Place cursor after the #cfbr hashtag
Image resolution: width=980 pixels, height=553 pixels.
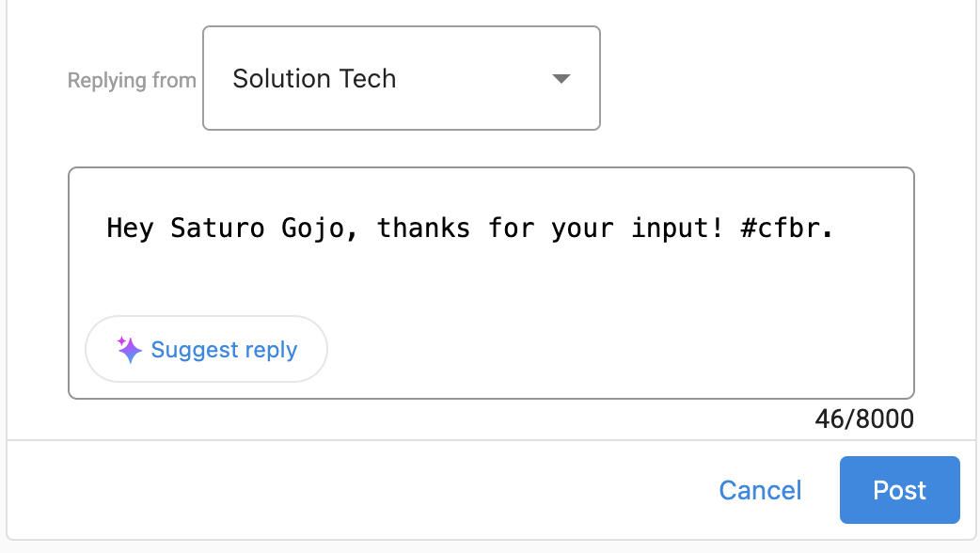point(833,228)
